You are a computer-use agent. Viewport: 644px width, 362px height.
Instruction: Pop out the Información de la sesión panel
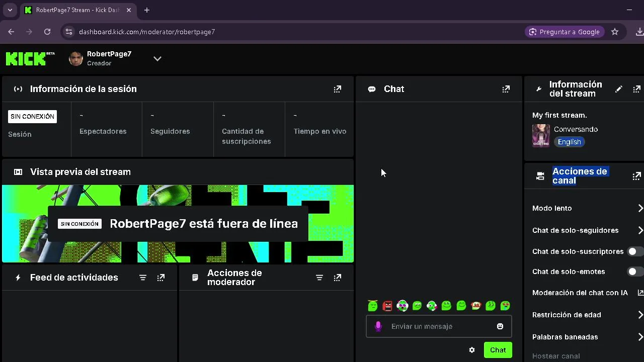pos(338,89)
